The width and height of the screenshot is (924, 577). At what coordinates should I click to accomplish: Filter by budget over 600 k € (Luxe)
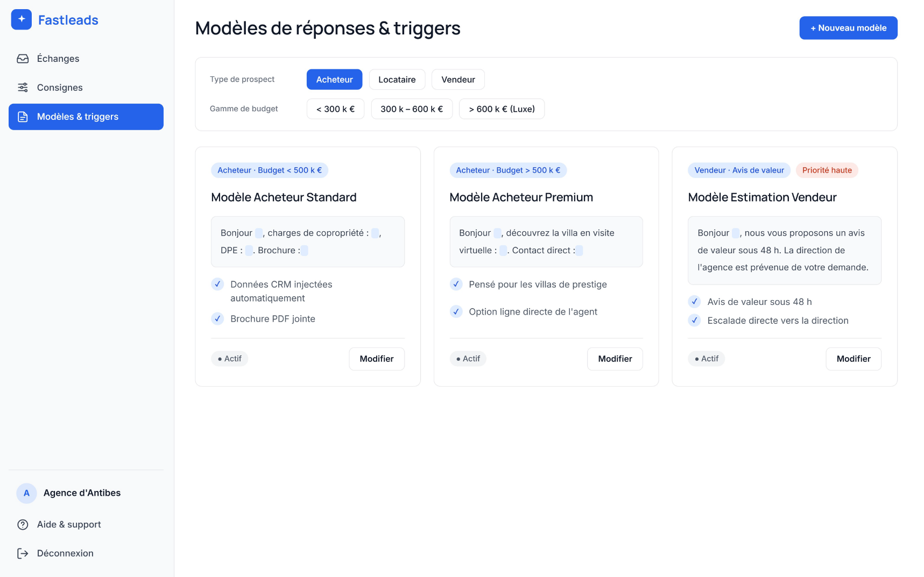pyautogui.click(x=502, y=109)
